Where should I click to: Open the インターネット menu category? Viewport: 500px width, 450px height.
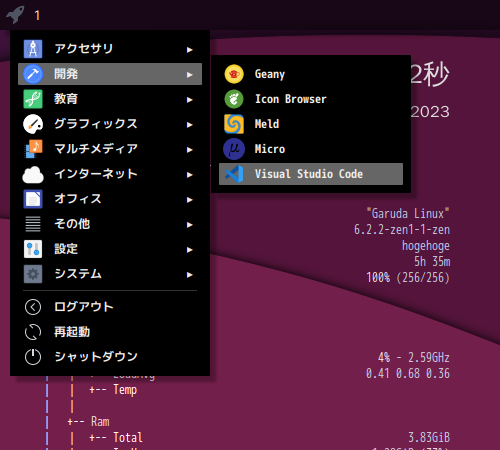pos(110,174)
